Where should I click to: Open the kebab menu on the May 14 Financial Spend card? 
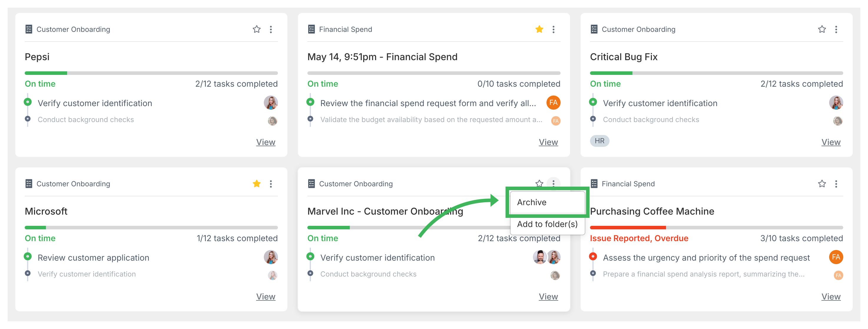[553, 29]
